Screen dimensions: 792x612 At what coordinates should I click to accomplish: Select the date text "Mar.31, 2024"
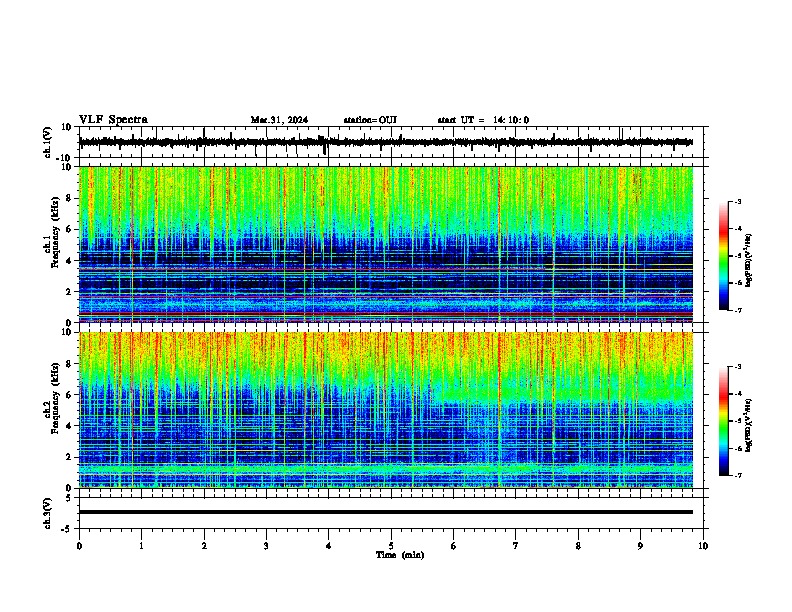(279, 120)
